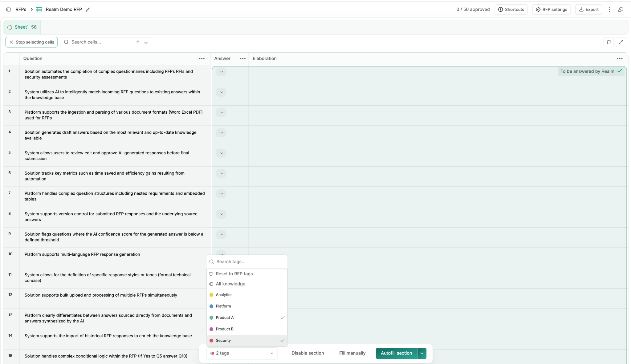Switch to Sheet1 tab
This screenshot has width=631, height=364.
pos(22,27)
